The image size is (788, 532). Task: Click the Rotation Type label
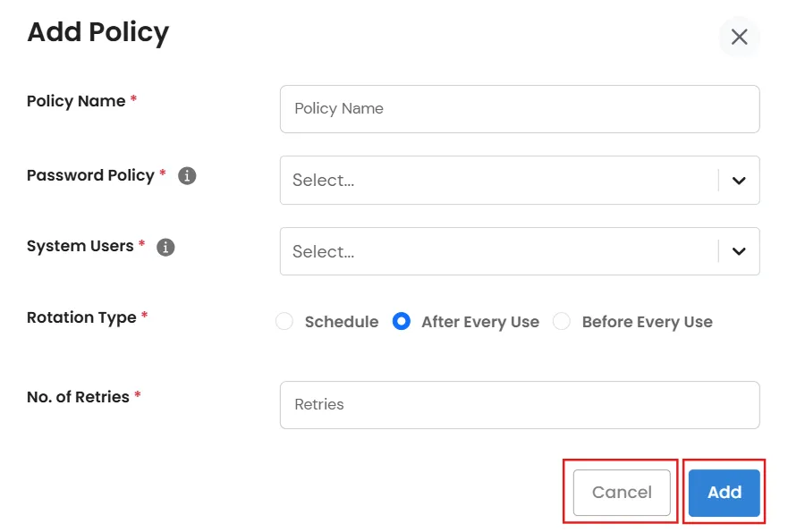pyautogui.click(x=81, y=317)
